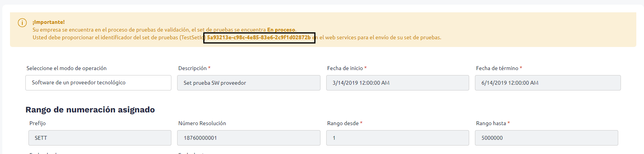Viewport: 644px width, 154px height.
Task: Focus the Rango hasta input with 5000000
Action: 546,138
